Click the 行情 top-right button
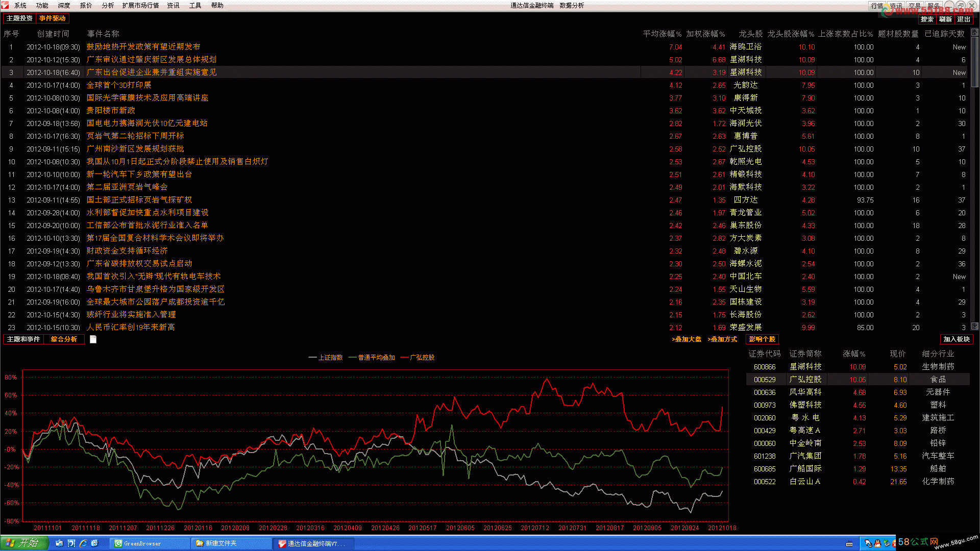The image size is (980, 551). coord(877,6)
